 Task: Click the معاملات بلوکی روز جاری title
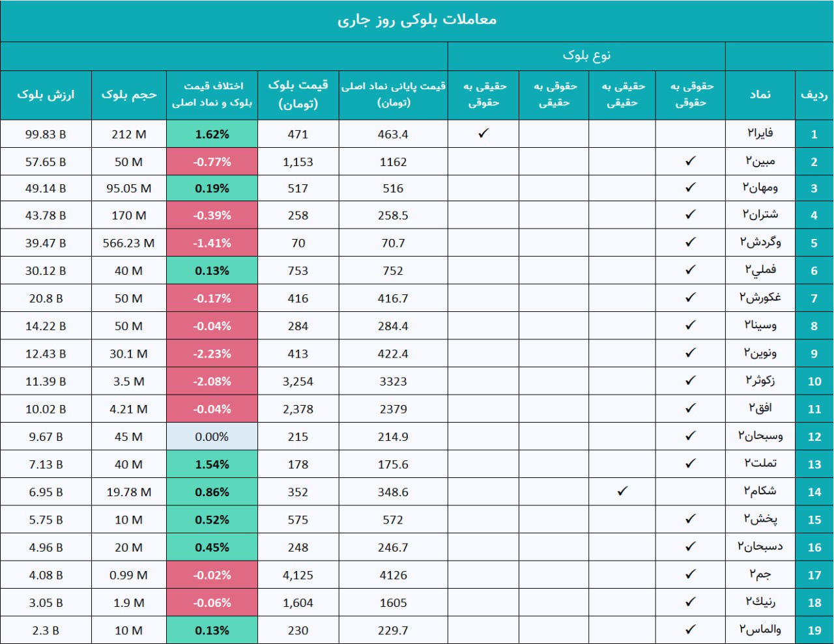tap(417, 20)
